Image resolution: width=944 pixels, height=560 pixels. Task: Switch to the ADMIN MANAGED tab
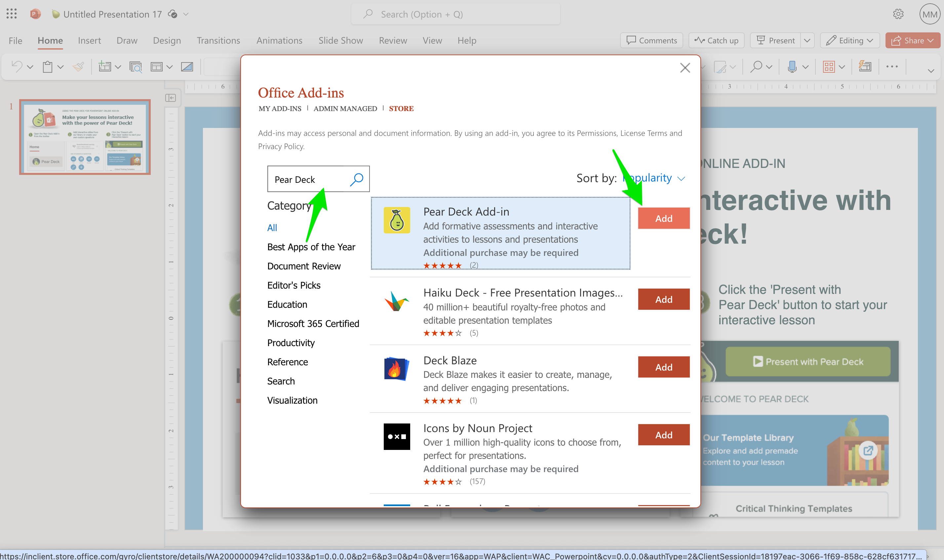pyautogui.click(x=345, y=109)
